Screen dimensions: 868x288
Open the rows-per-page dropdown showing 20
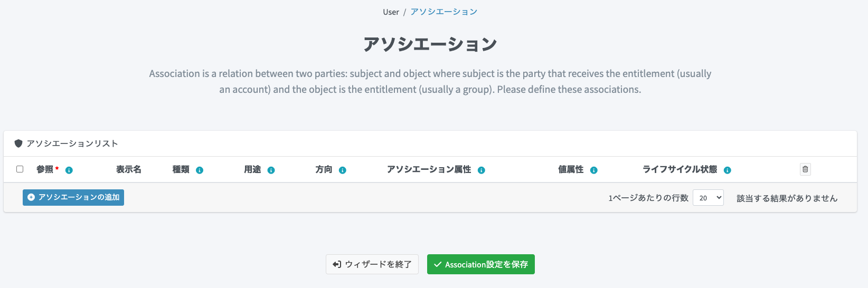point(707,198)
